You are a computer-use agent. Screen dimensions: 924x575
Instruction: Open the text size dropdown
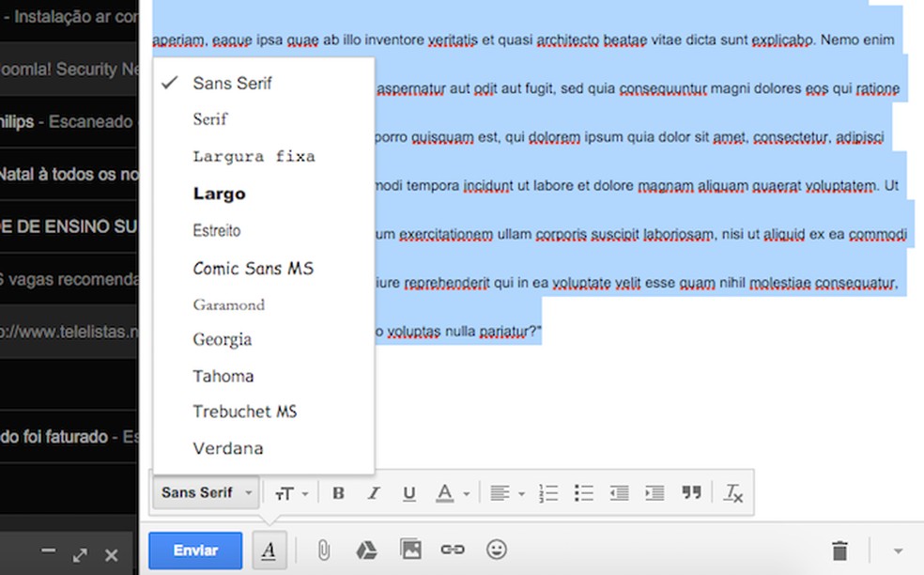tap(291, 492)
